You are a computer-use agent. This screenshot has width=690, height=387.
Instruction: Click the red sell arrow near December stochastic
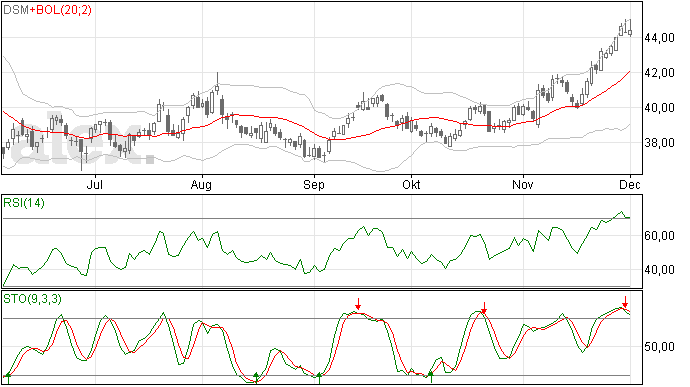point(625,302)
